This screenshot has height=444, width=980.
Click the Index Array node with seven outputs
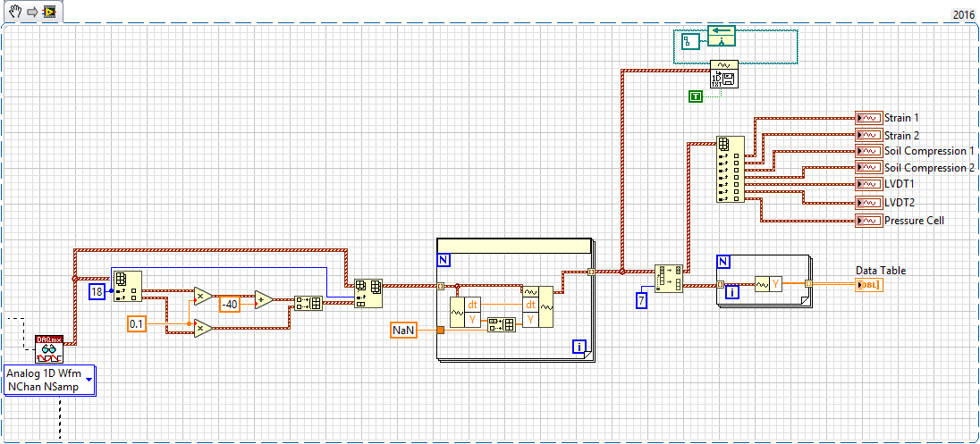(730, 169)
